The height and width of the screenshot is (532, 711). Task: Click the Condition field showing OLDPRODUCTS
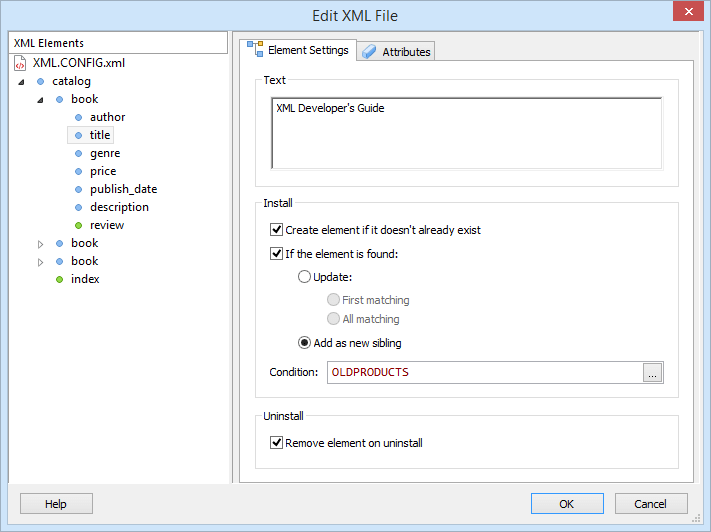(485, 372)
